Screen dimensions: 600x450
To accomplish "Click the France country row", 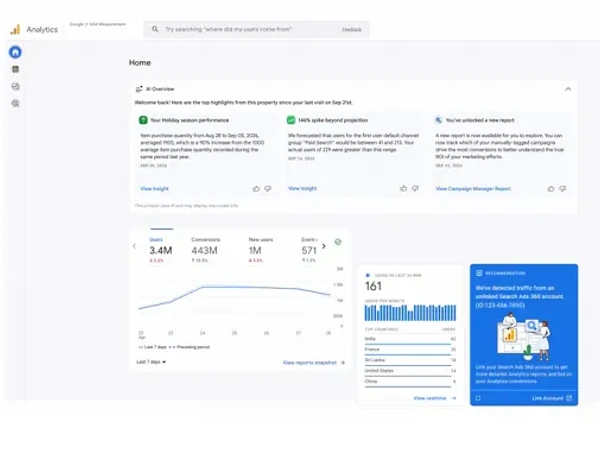I will [x=410, y=350].
